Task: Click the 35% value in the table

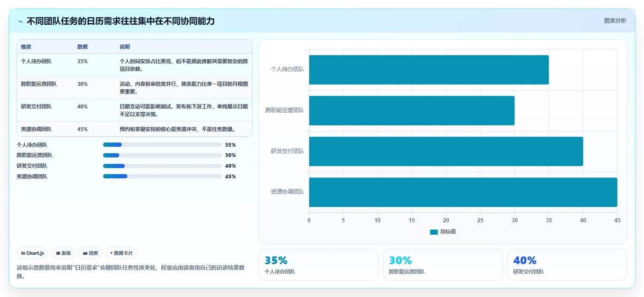Action: [x=82, y=61]
